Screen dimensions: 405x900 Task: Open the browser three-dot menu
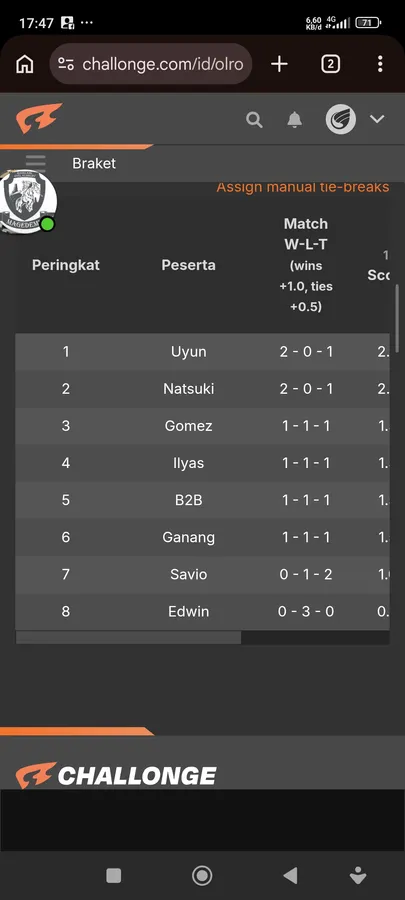380,64
